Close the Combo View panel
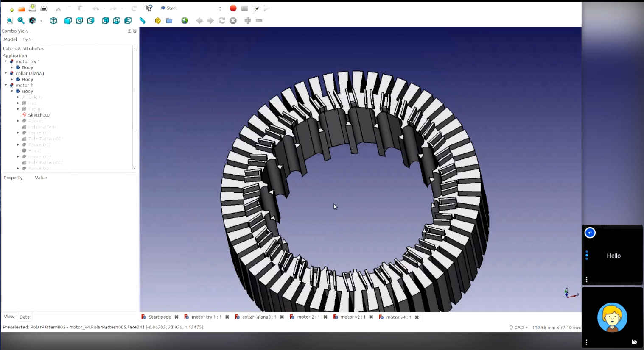Screen dimensions: 644x350 click(x=134, y=31)
